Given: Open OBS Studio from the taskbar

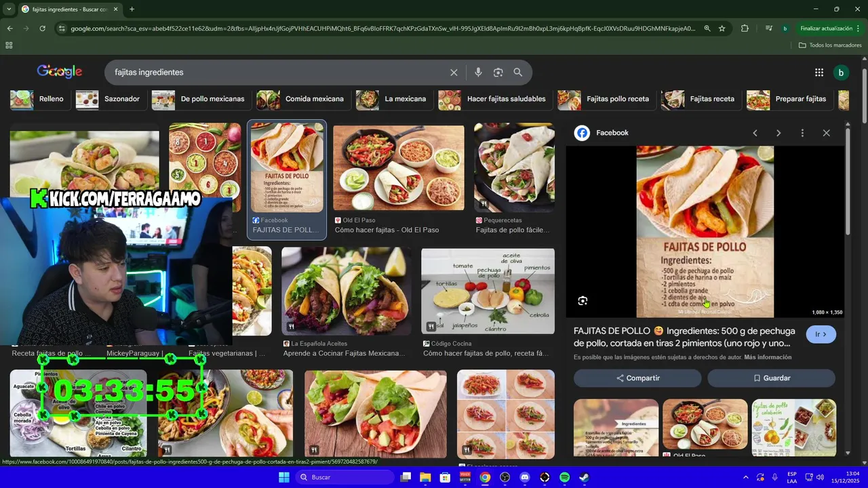Looking at the screenshot, I should coord(505,477).
